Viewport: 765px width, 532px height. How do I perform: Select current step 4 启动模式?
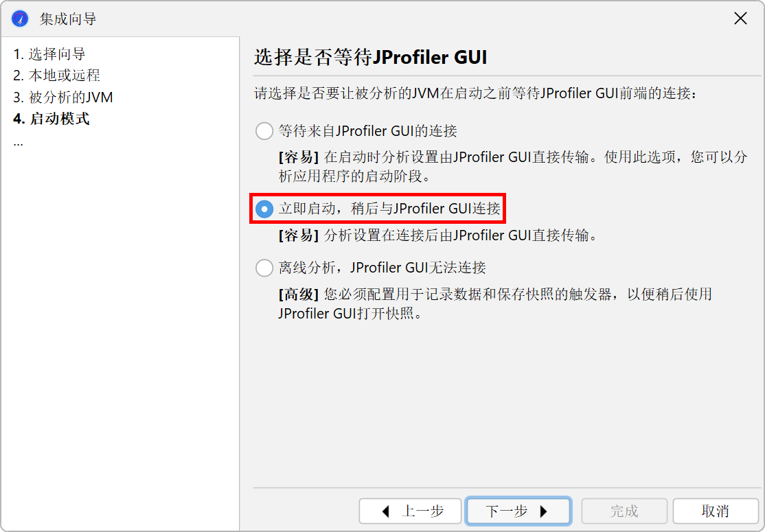pos(52,119)
